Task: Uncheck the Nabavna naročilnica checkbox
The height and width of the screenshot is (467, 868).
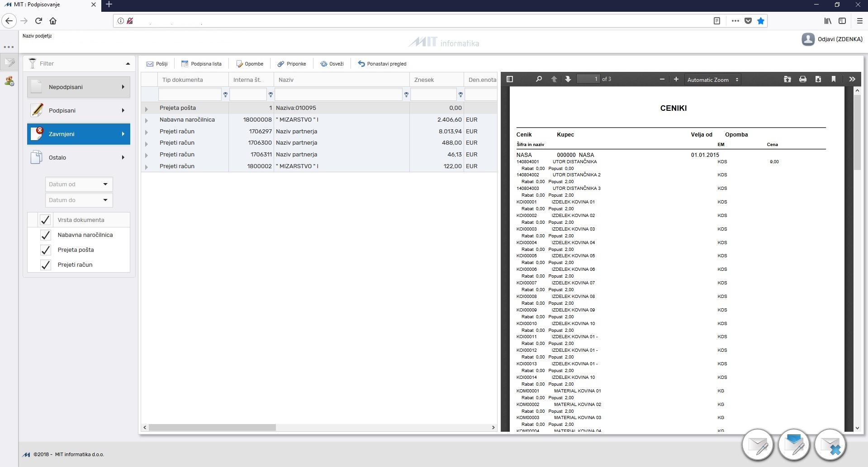Action: point(45,235)
